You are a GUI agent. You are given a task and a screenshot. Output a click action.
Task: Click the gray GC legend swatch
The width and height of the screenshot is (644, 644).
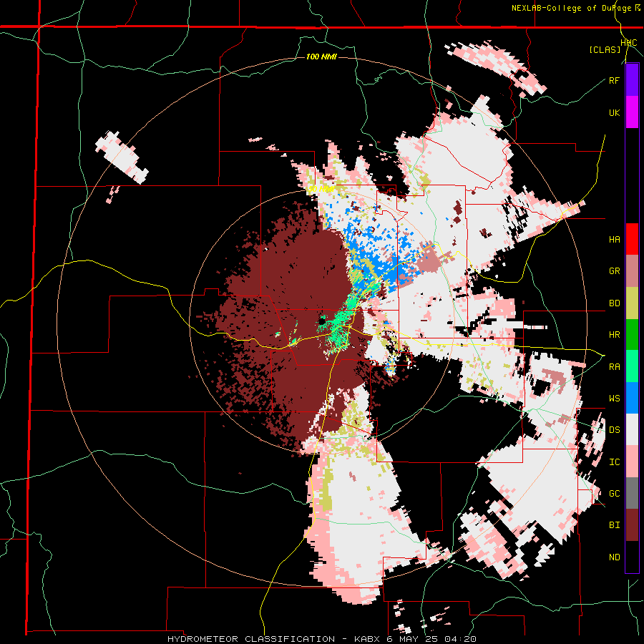[x=632, y=494]
